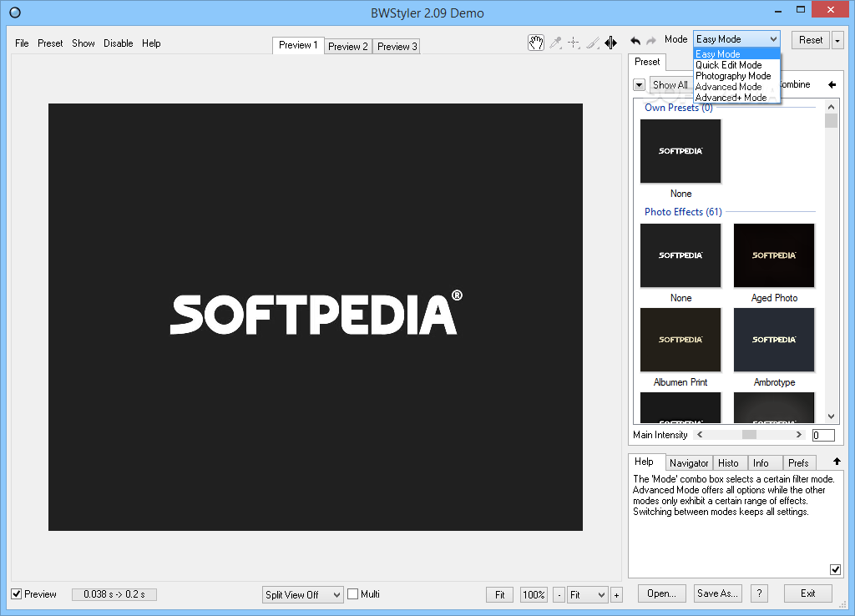855x616 pixels.
Task: Open the Split View Off dropdown
Action: click(302, 595)
